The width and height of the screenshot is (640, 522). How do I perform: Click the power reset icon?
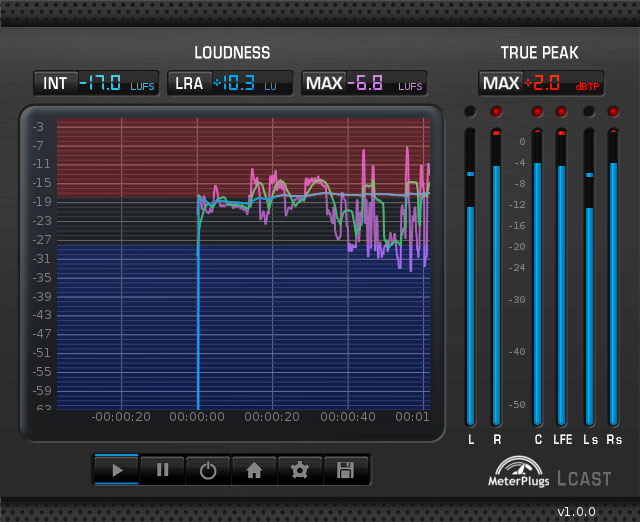pyautogui.click(x=208, y=470)
